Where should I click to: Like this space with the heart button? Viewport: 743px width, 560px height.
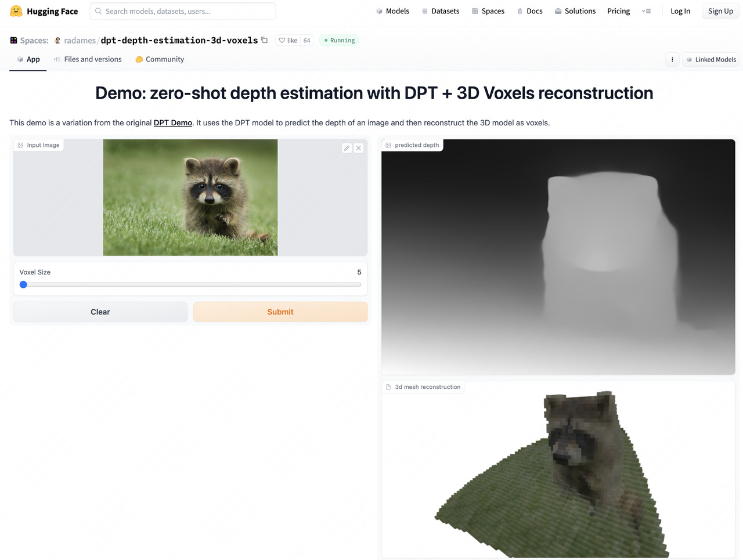[288, 40]
